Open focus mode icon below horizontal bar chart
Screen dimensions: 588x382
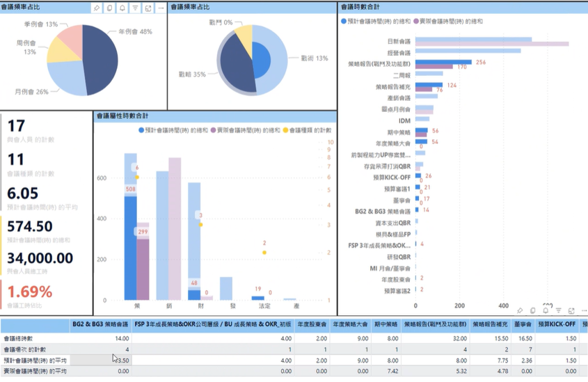point(571,310)
